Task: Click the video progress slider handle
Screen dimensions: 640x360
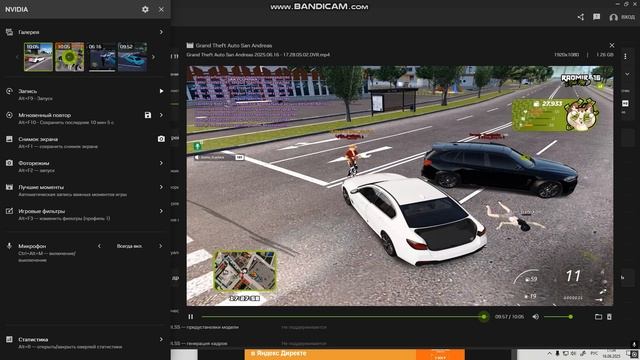Action: (x=484, y=317)
